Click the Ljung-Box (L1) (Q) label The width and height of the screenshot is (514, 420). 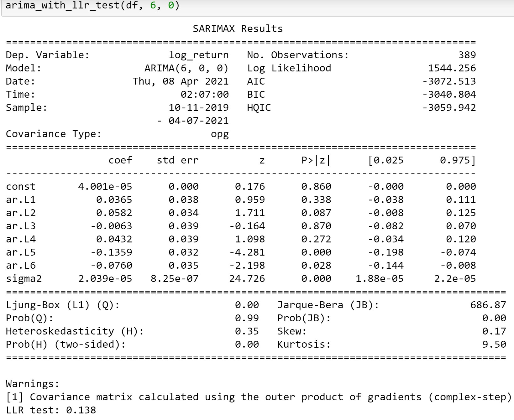tap(63, 305)
